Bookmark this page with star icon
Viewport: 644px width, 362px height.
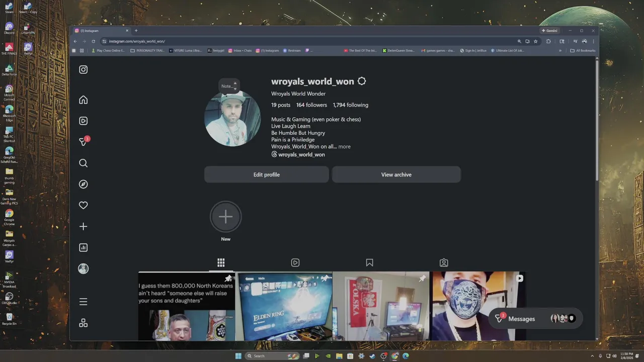tap(536, 41)
